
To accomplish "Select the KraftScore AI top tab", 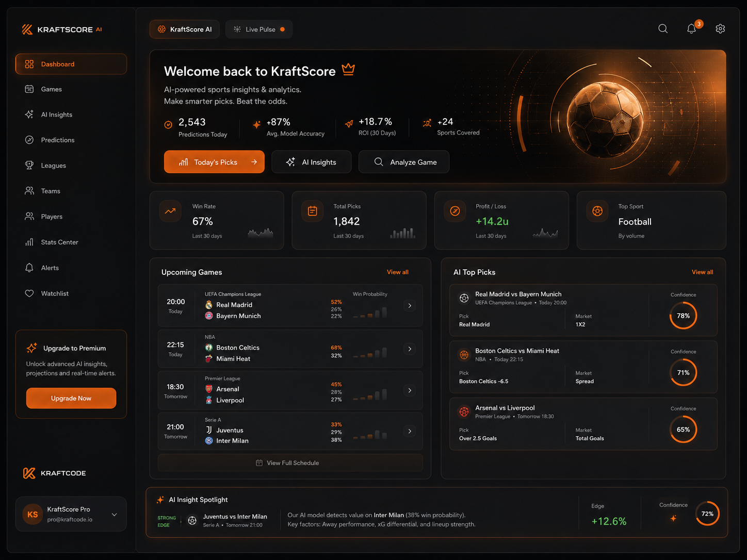I will pyautogui.click(x=185, y=29).
